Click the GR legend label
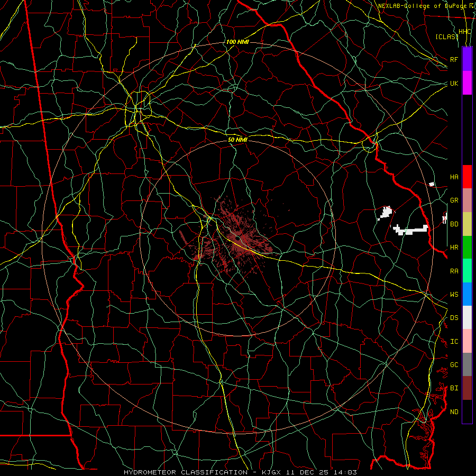The width and height of the screenshot is (476, 476). click(x=454, y=200)
